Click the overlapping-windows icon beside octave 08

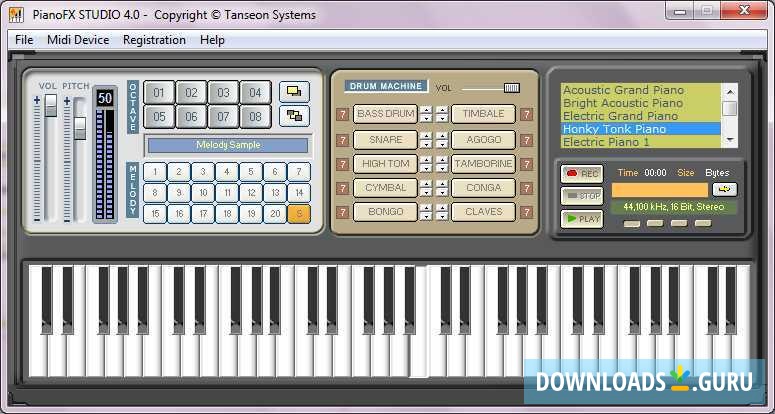pos(294,116)
